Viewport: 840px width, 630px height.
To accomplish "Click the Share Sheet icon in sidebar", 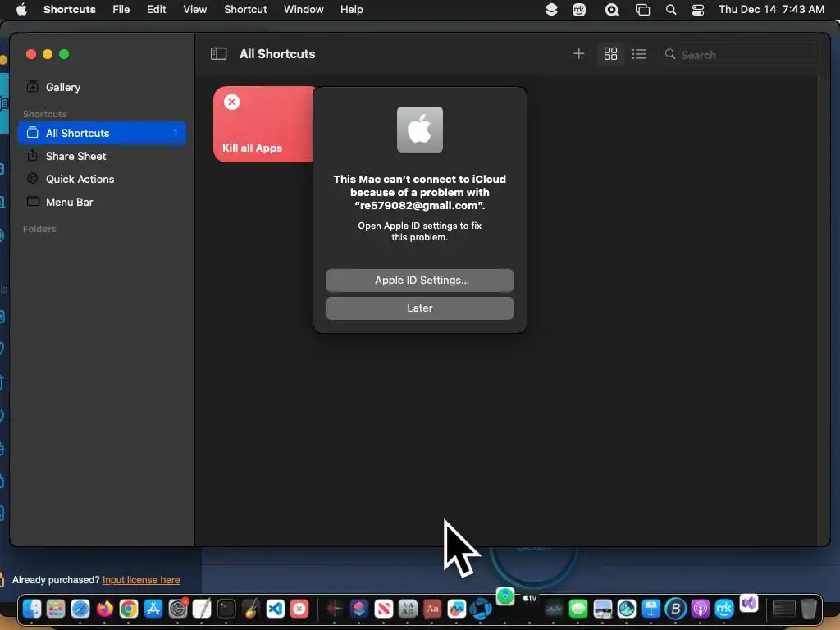I will pos(33,155).
